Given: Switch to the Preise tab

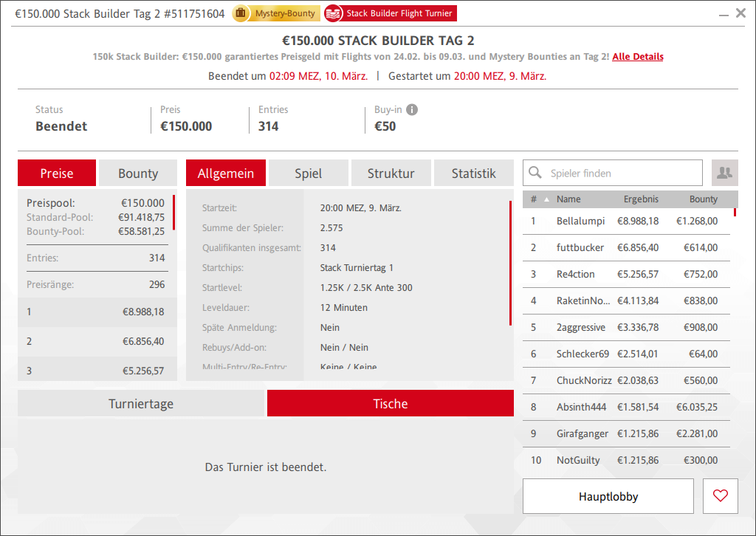Looking at the screenshot, I should 57,173.
